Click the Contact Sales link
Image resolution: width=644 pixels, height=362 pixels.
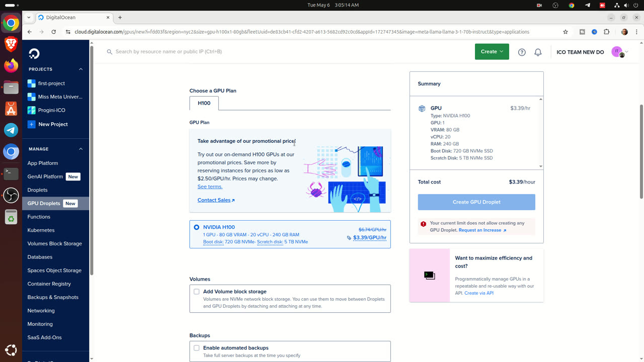coord(216,200)
